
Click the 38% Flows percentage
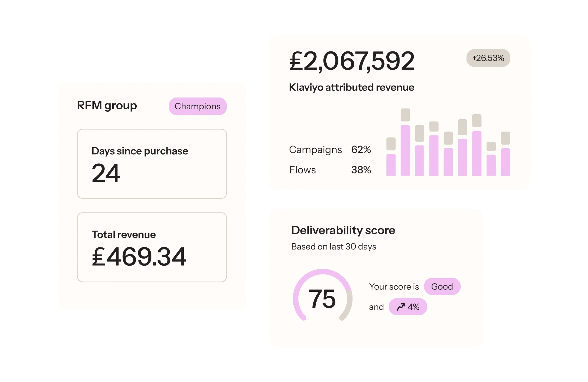[361, 170]
